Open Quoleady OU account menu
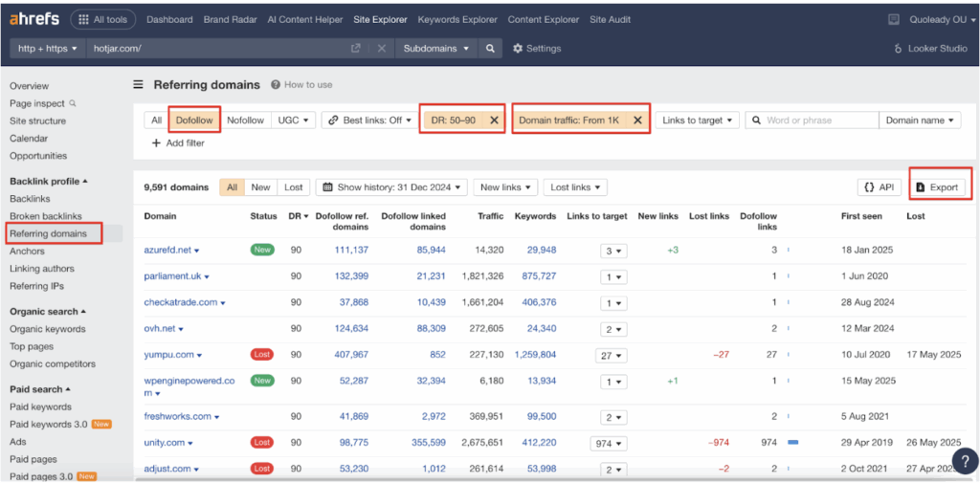980x483 pixels. click(942, 19)
